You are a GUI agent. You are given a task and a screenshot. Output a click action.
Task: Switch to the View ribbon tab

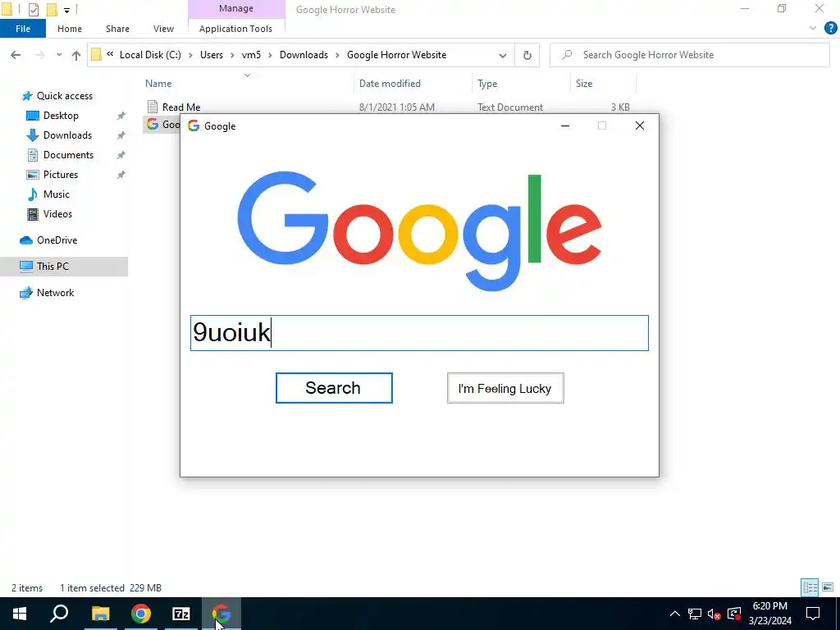(x=163, y=29)
